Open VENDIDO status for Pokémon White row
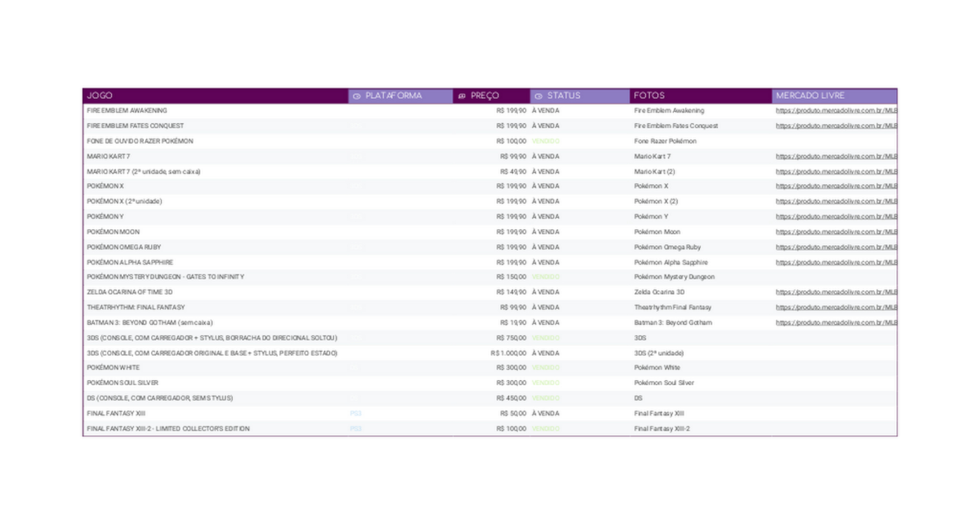 pos(545,368)
